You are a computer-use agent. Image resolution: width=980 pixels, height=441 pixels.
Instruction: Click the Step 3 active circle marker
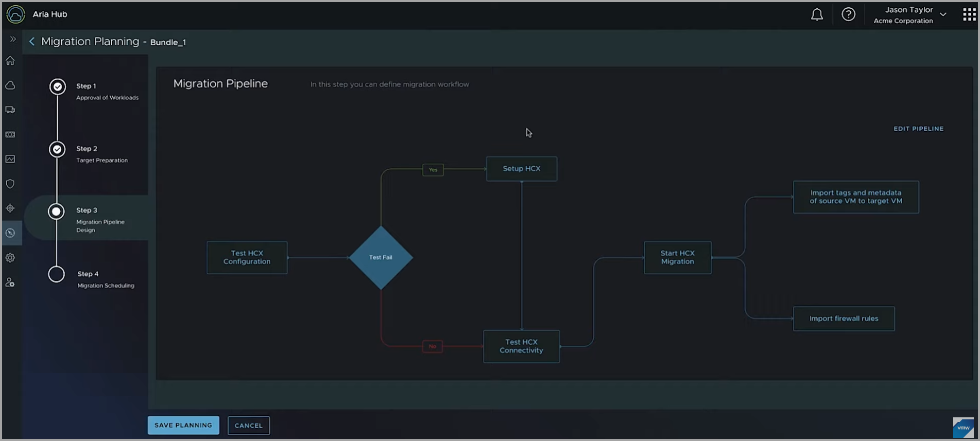coord(56,211)
